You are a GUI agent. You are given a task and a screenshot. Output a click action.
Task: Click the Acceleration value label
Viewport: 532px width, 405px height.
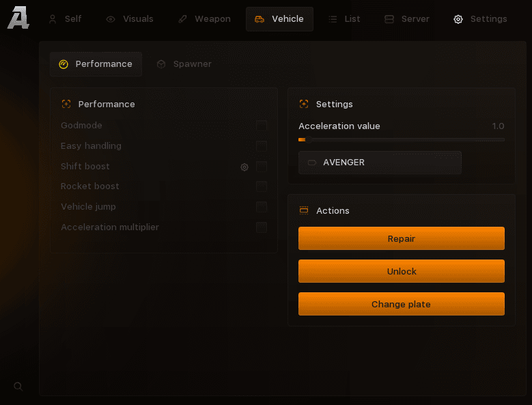[339, 126]
